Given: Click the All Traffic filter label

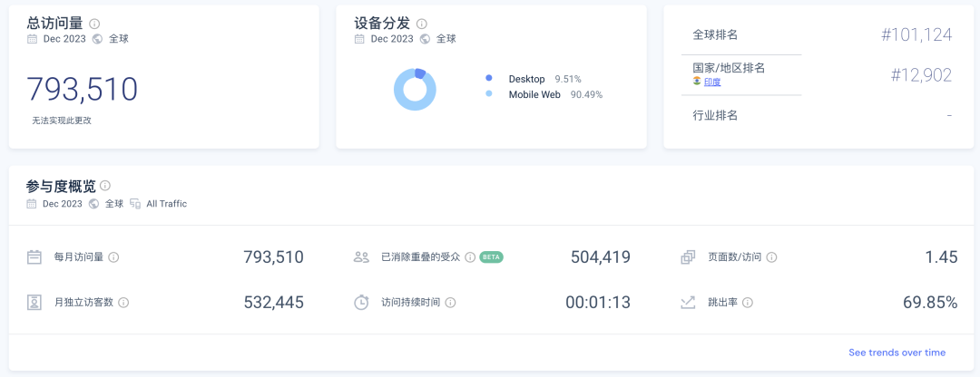Looking at the screenshot, I should click(x=166, y=204).
